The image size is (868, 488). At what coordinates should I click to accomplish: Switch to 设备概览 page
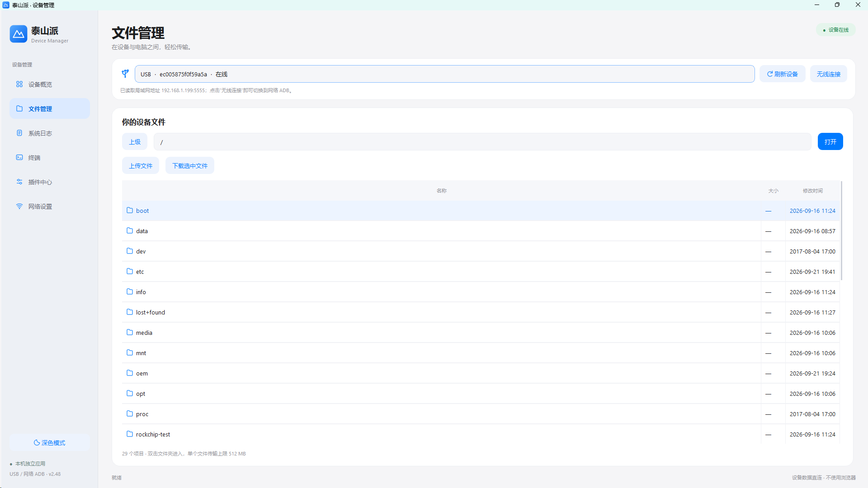50,84
